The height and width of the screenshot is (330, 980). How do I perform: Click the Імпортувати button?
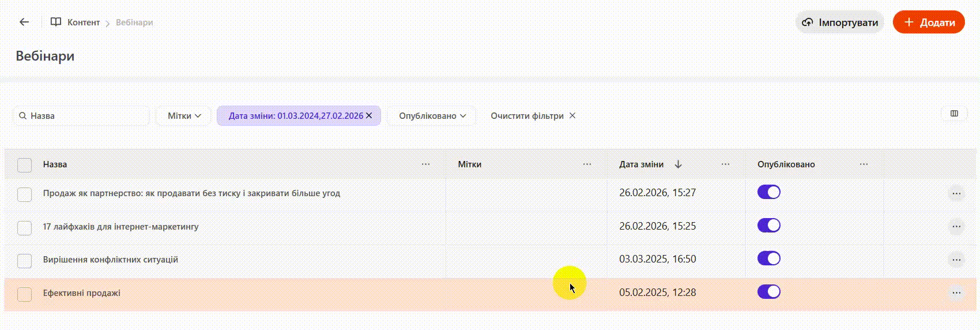point(840,22)
